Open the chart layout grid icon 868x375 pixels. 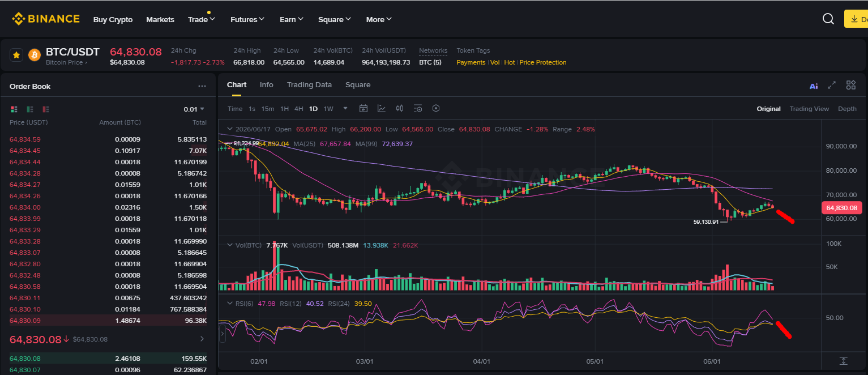(x=851, y=85)
